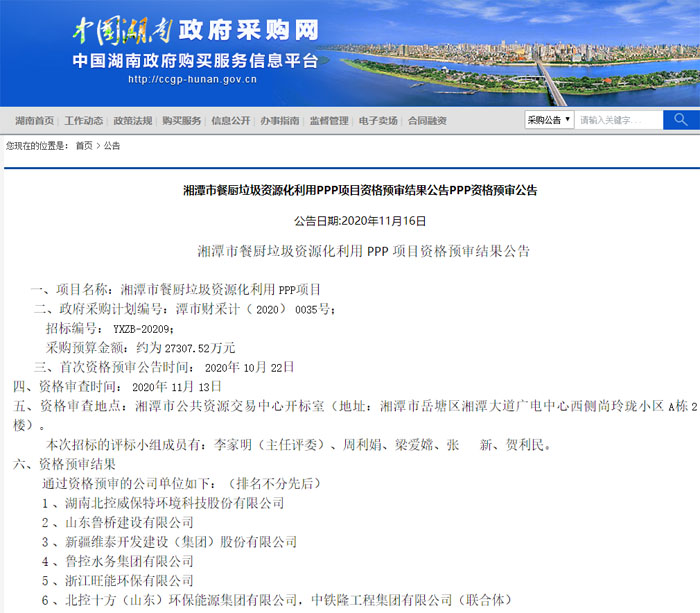Click 中国湖南政府购买服务信息平台 banner subtitle

(x=196, y=61)
